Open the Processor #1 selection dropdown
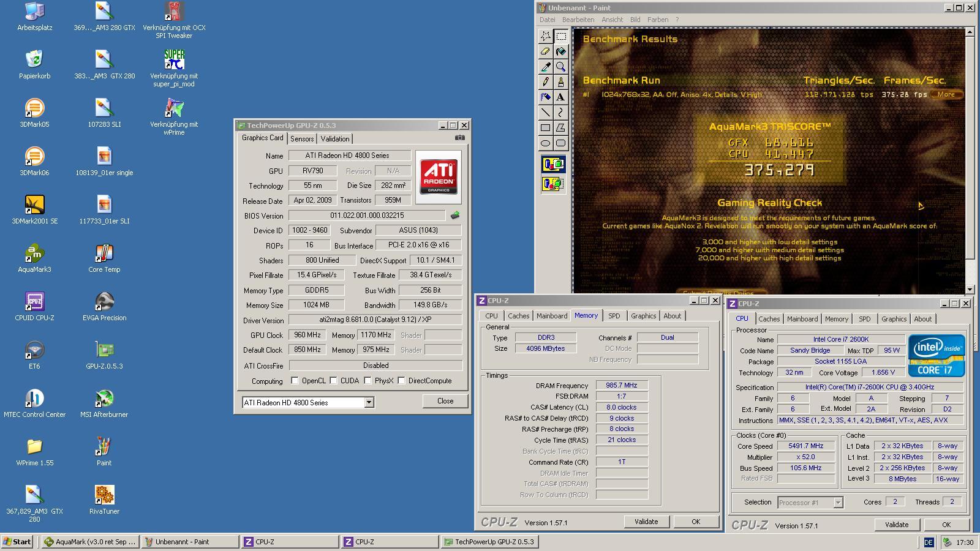This screenshot has height=551, width=980. coord(838,503)
